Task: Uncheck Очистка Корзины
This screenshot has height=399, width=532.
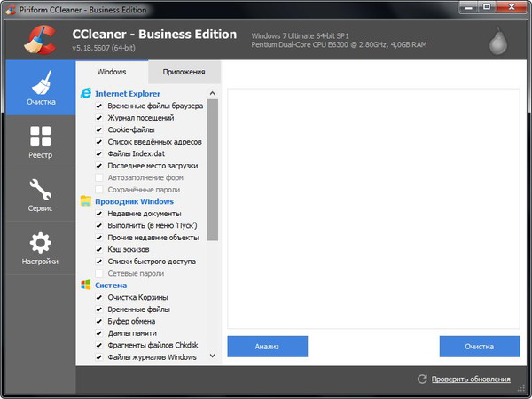Action: pyautogui.click(x=99, y=297)
